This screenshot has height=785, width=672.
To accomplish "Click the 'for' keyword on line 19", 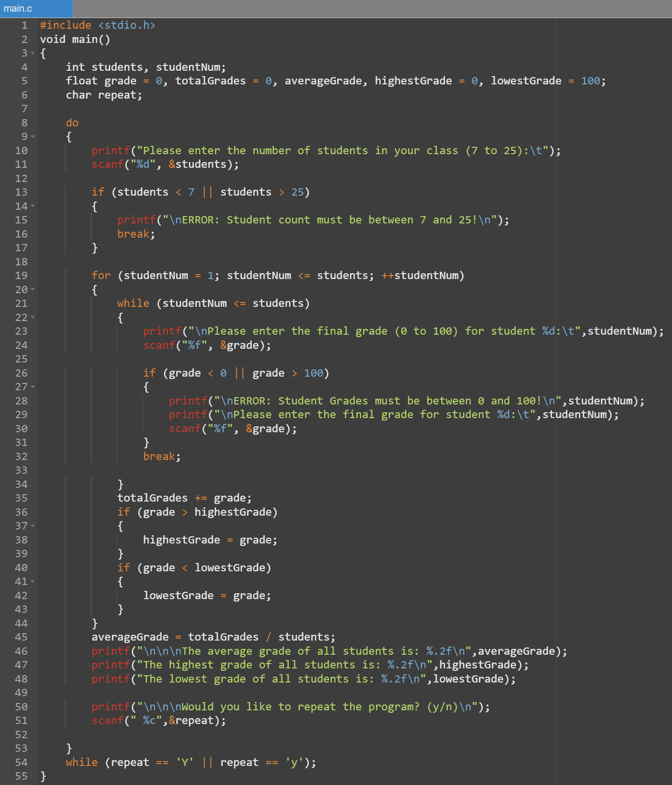I will 101,276.
